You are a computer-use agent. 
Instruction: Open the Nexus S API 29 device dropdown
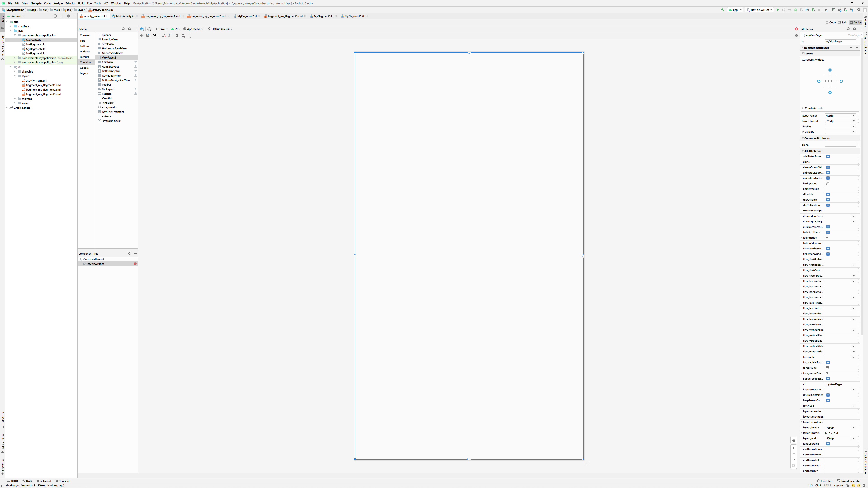pos(759,10)
